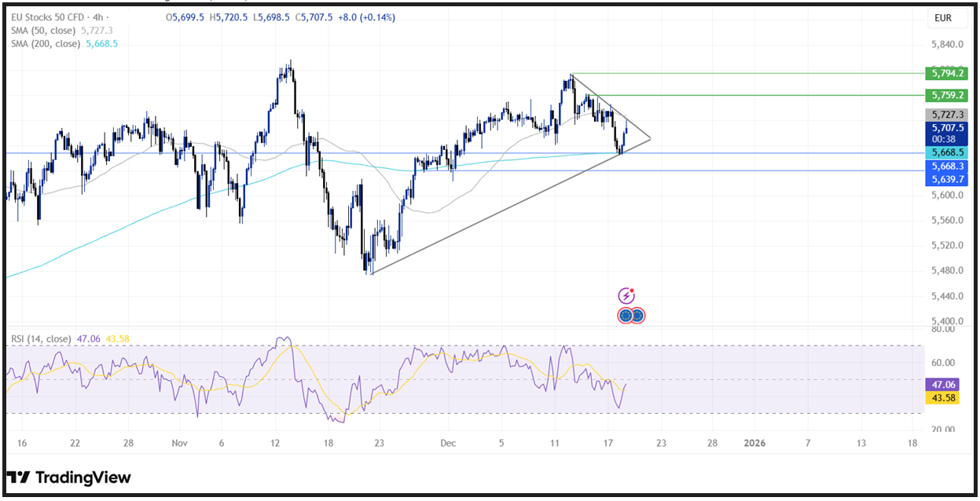980x501 pixels.
Task: Click the blue 5,639.7 price level label
Action: click(946, 179)
